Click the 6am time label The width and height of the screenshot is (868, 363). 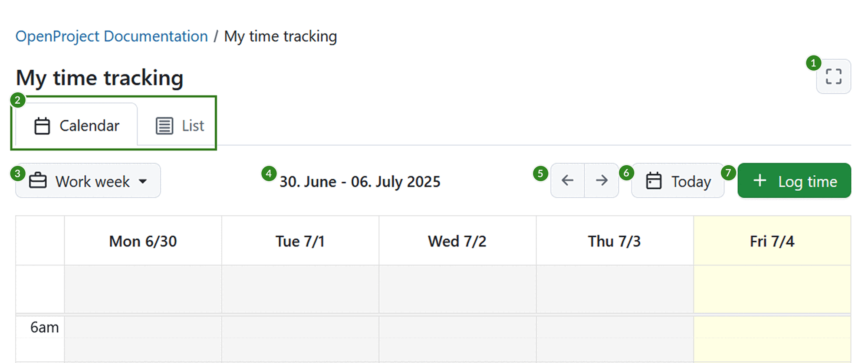point(45,327)
